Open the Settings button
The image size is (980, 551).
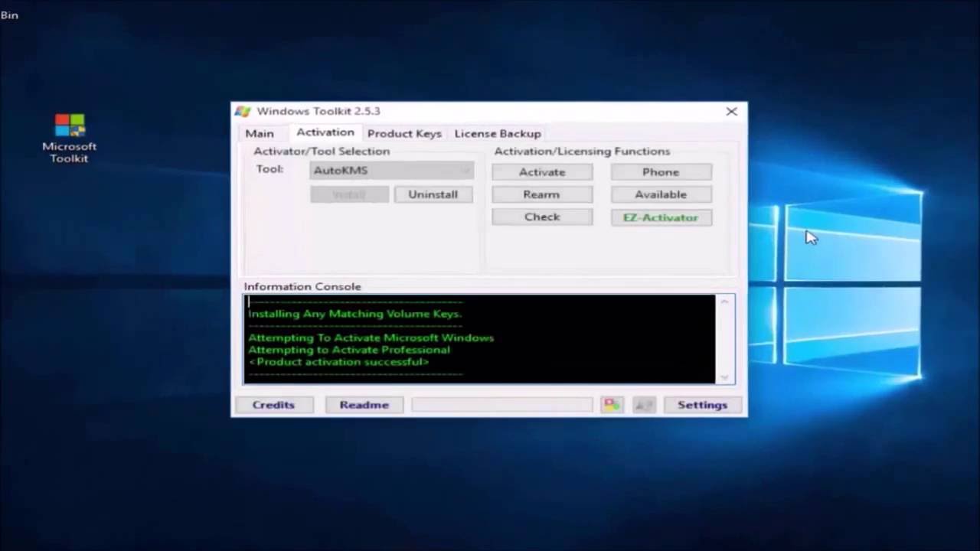click(x=702, y=405)
